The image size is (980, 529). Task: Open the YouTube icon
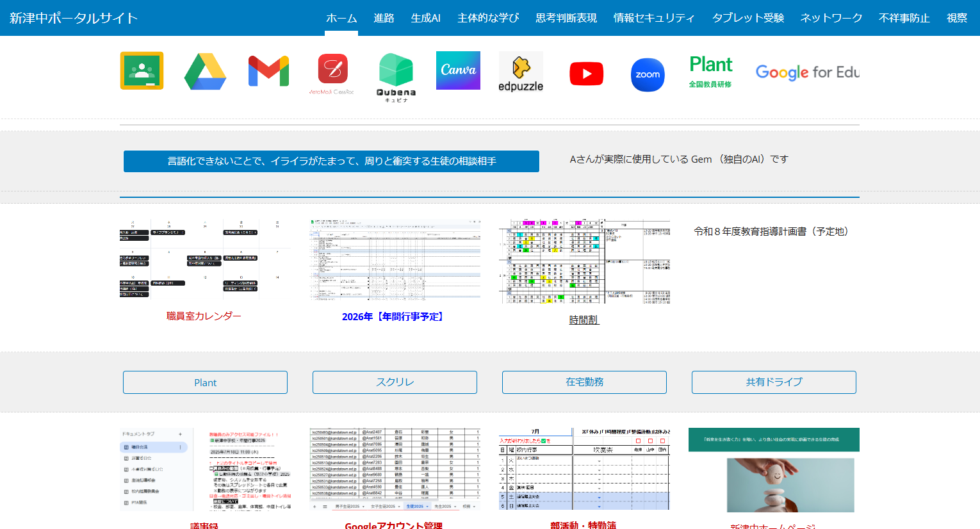586,74
